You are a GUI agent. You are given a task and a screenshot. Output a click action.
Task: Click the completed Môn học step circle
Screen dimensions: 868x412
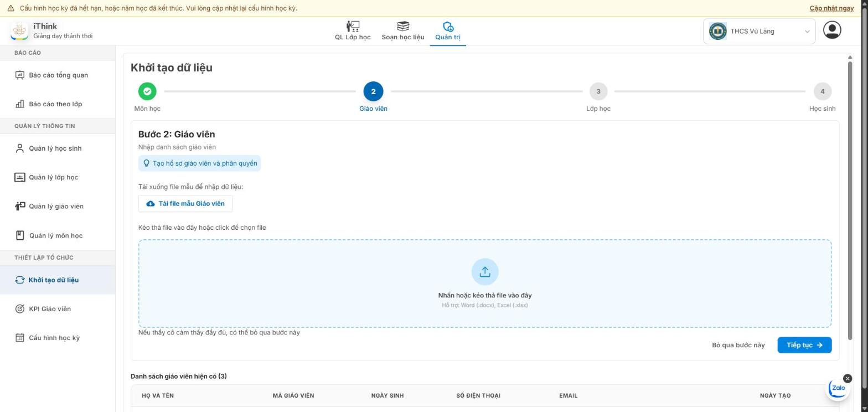tap(147, 91)
